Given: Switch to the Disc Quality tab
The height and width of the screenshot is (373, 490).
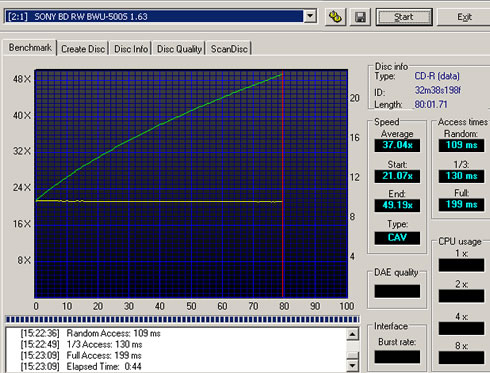Looking at the screenshot, I should (179, 49).
